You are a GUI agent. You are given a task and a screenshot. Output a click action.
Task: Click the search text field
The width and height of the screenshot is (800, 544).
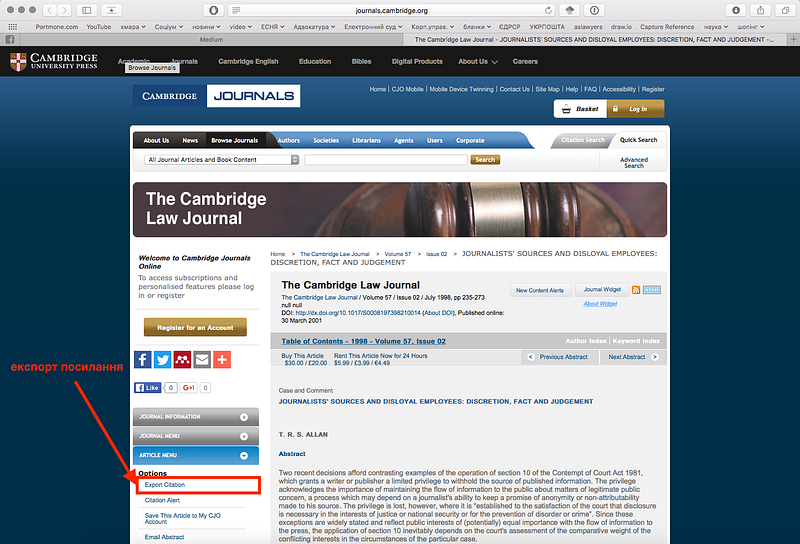[x=386, y=160]
